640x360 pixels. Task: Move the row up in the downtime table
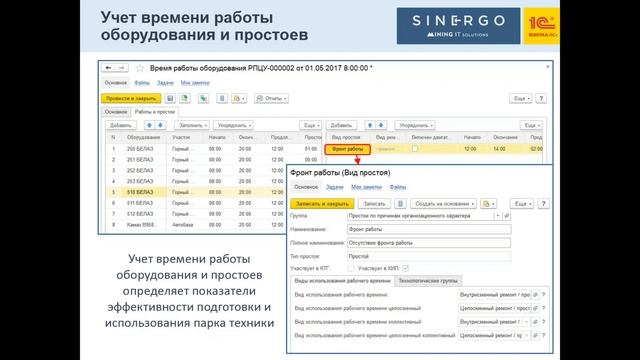[370, 125]
